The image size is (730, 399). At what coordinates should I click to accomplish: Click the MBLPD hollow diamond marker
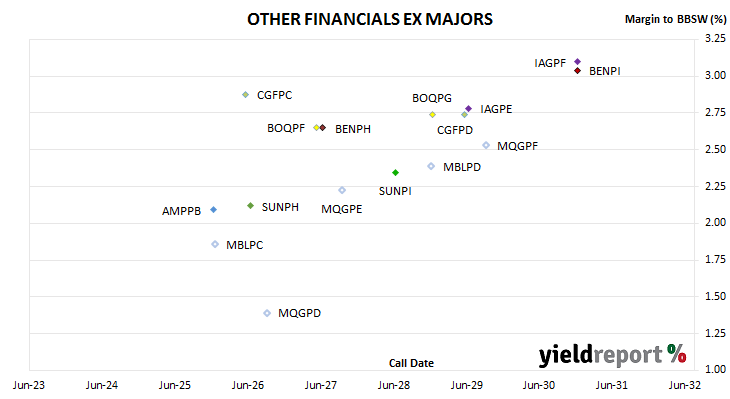pos(431,166)
